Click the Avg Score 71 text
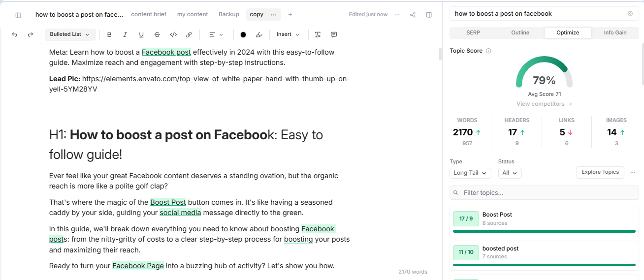The image size is (644, 280). 544,94
